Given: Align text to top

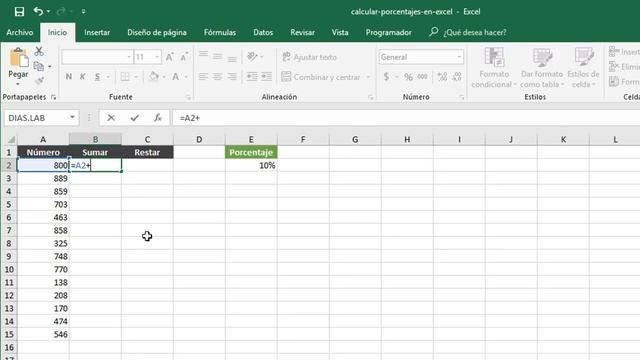Looking at the screenshot, I should (x=203, y=55).
